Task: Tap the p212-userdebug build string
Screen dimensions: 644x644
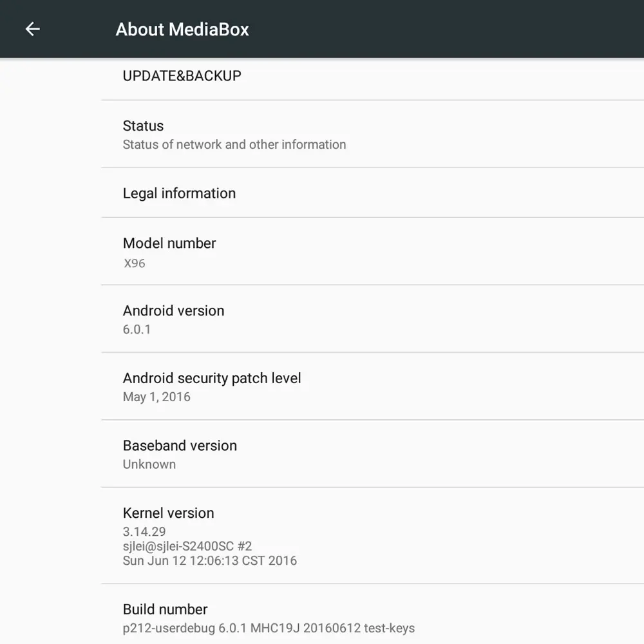Action: [269, 628]
